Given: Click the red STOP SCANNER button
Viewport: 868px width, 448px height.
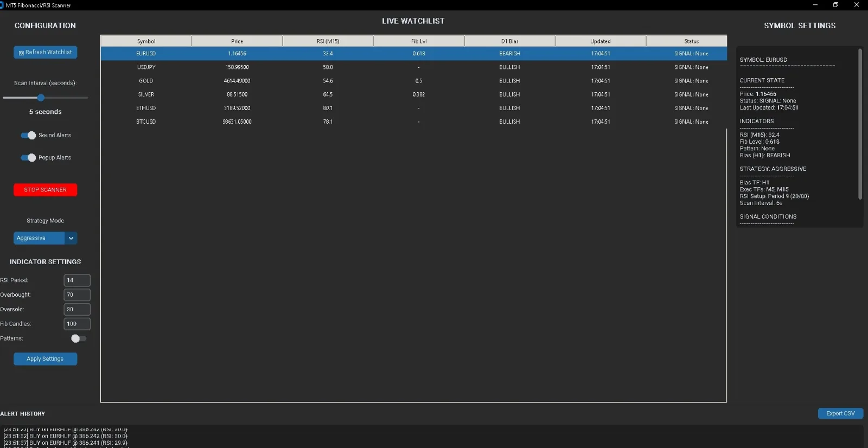Looking at the screenshot, I should point(45,190).
